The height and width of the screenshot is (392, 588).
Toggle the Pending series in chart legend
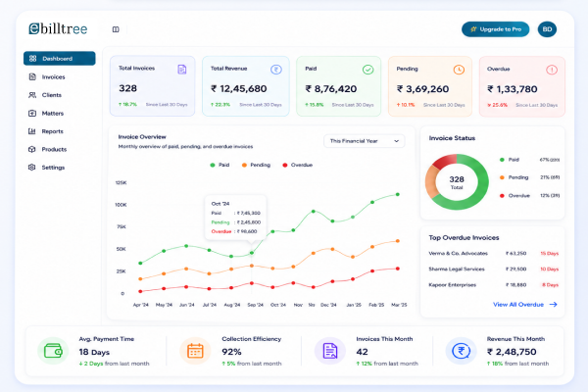(x=256, y=165)
